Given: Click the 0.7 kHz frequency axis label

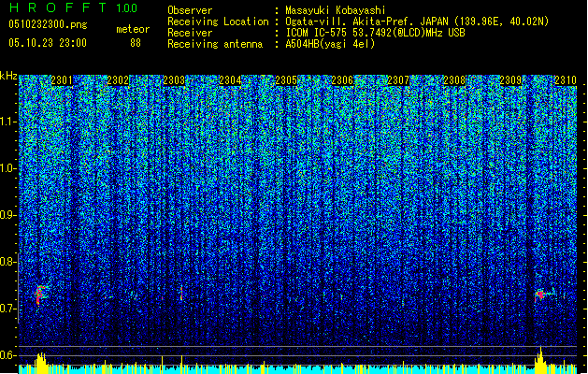Looking at the screenshot, I should pyautogui.click(x=7, y=309).
